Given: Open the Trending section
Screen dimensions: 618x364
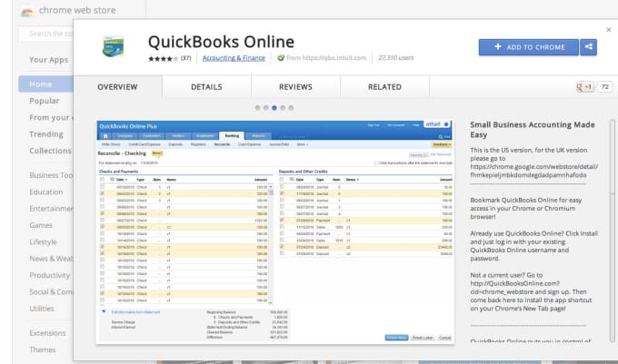Looking at the screenshot, I should click(46, 134).
